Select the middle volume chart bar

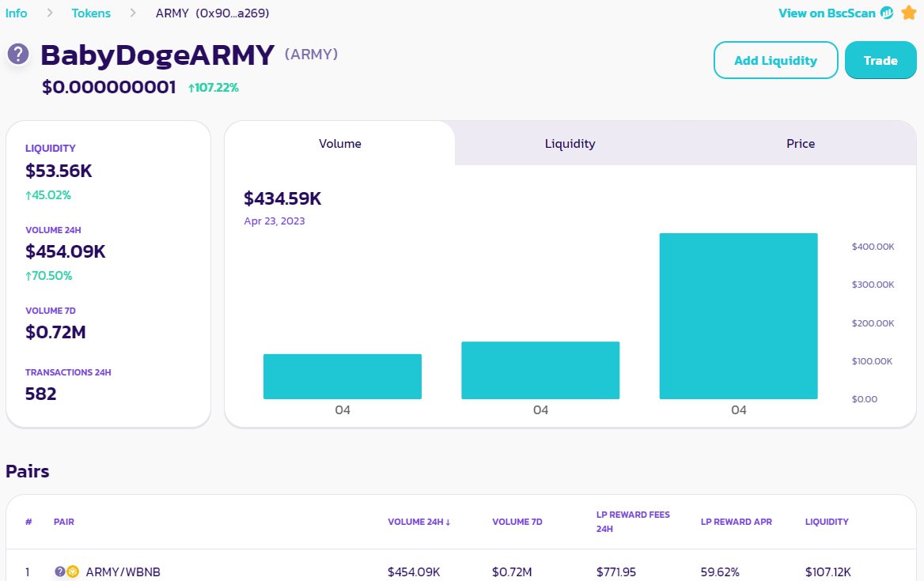click(540, 370)
